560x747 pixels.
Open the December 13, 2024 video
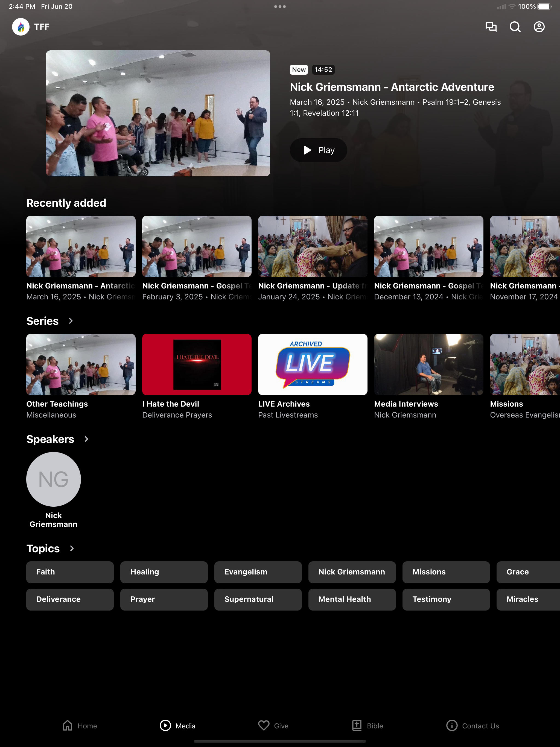point(428,246)
